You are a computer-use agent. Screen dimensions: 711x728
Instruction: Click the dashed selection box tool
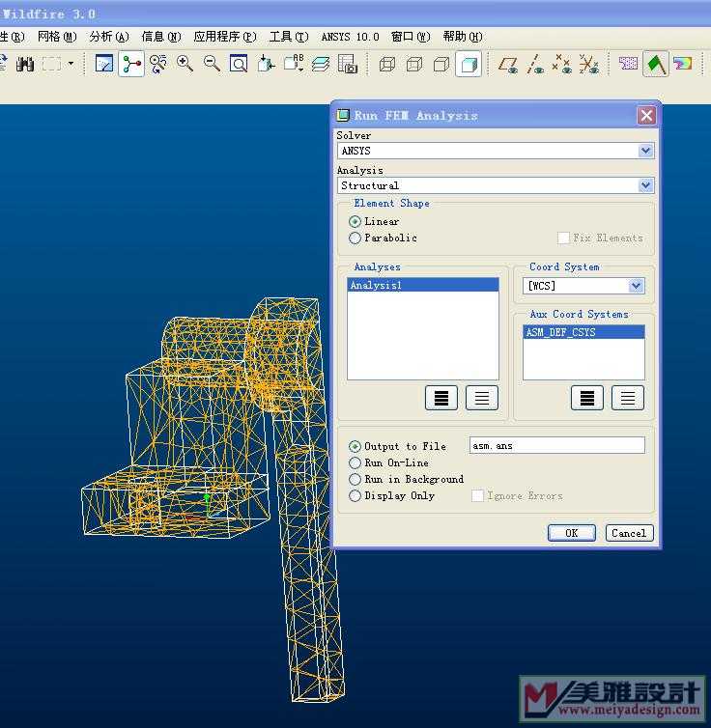51,64
